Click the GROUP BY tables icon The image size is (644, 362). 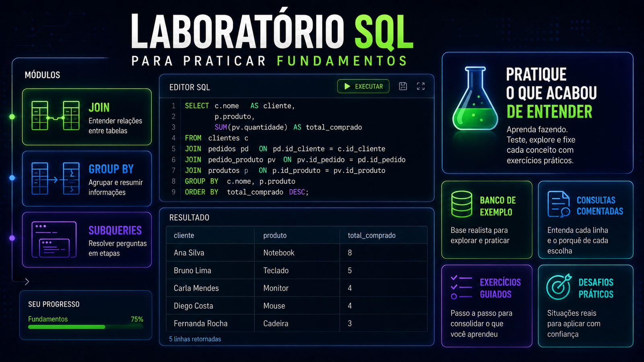click(56, 178)
